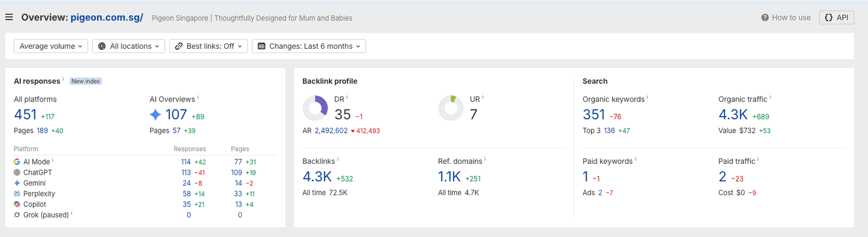Click the Cost $0 text
Screen dimensions: 868x237
(731, 193)
